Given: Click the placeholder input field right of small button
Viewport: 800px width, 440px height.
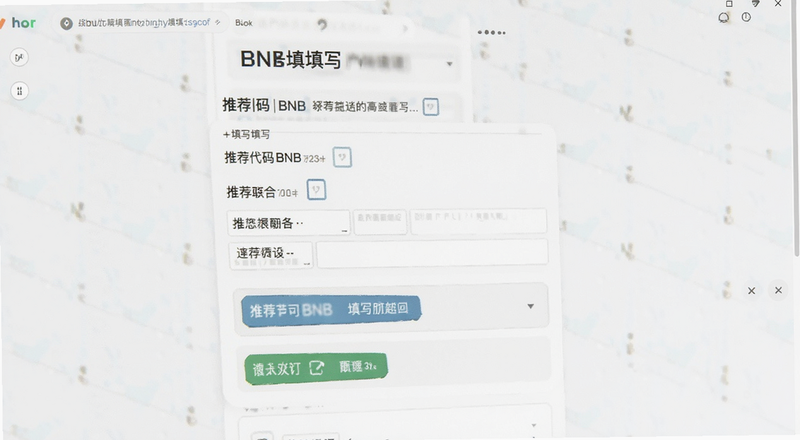Looking at the screenshot, I should click(x=478, y=221).
